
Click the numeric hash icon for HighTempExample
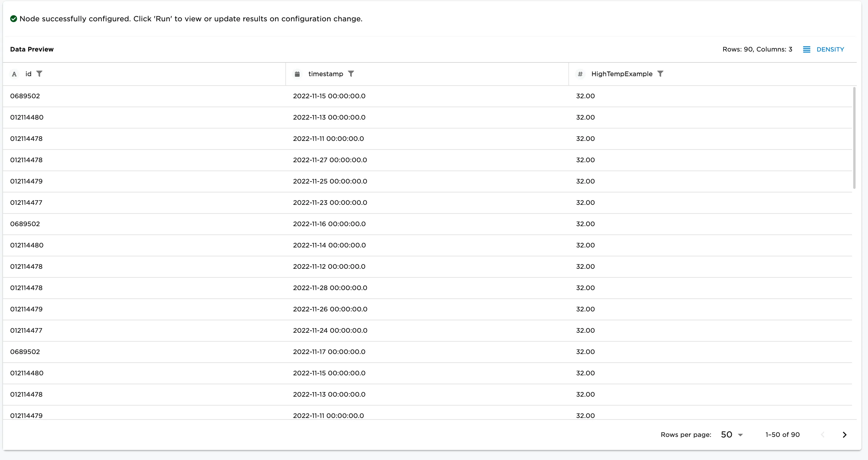click(x=580, y=74)
